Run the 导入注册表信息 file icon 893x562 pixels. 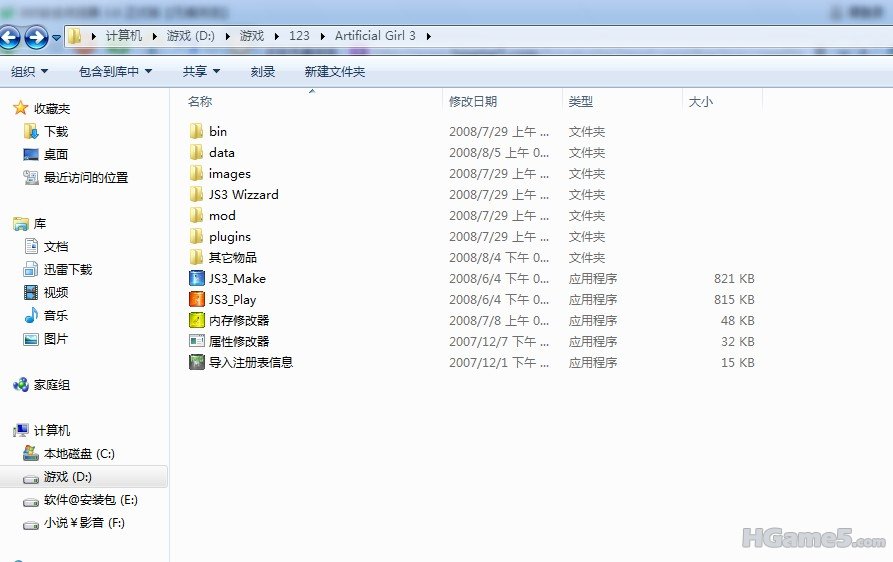pyautogui.click(x=197, y=363)
